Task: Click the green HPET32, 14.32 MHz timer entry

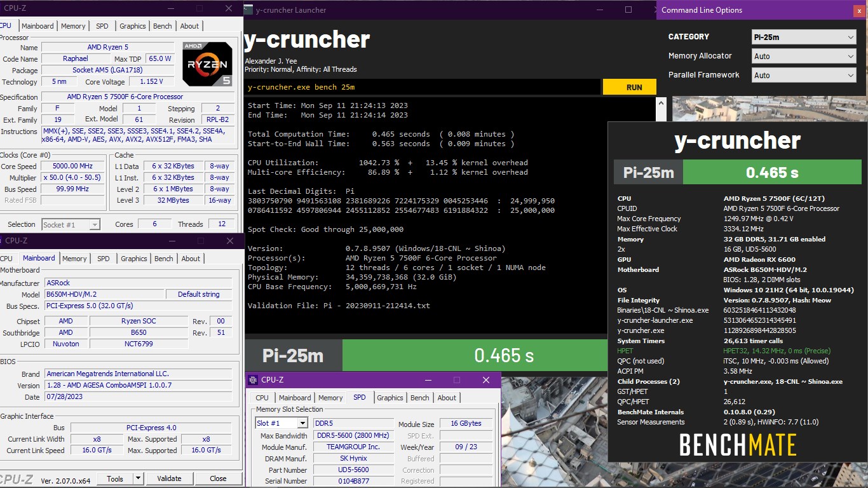Action: (777, 351)
